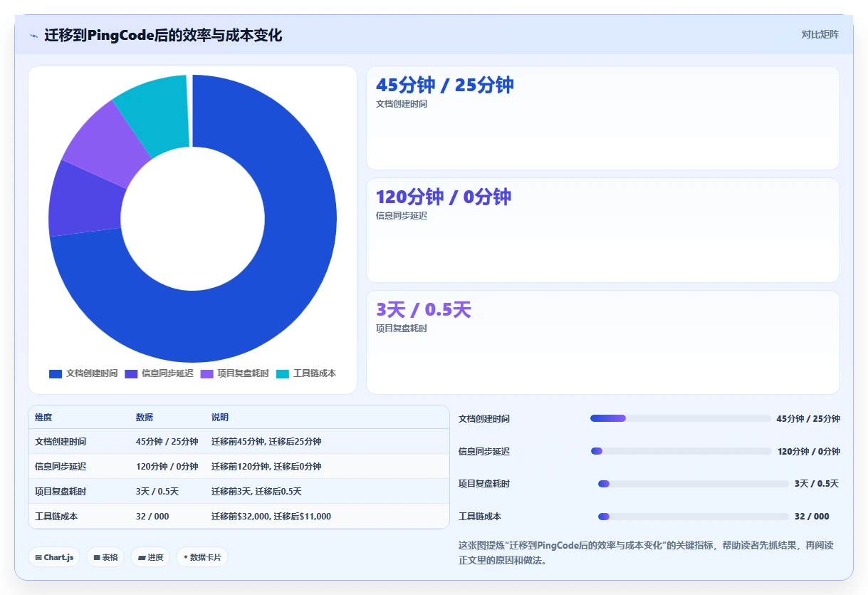The width and height of the screenshot is (868, 595).
Task: Click 文档创建时间 label beside progress bar
Action: tap(484, 419)
